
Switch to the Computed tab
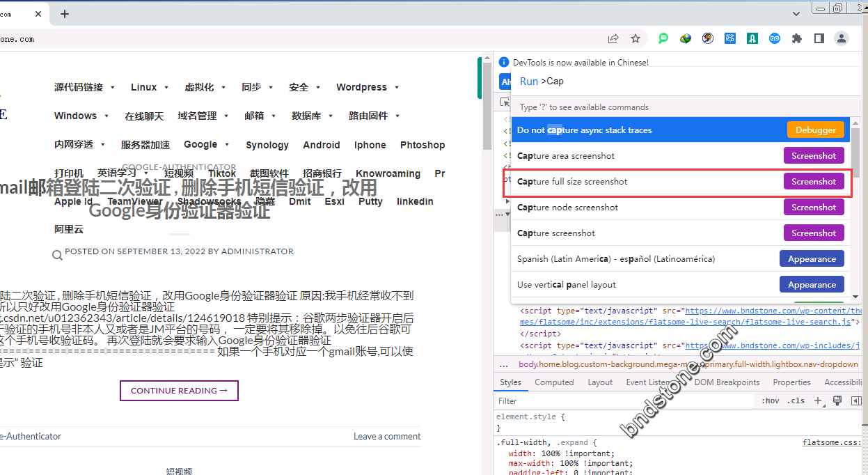pos(554,382)
